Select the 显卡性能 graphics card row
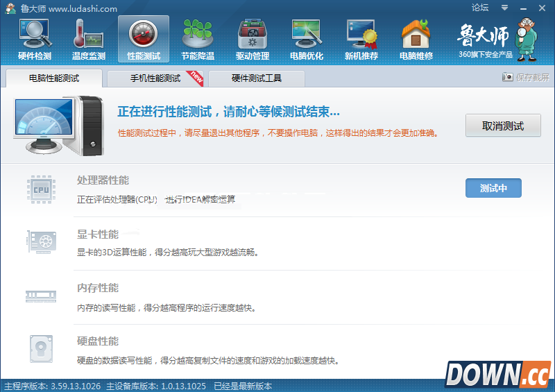The image size is (555, 392). point(277,243)
